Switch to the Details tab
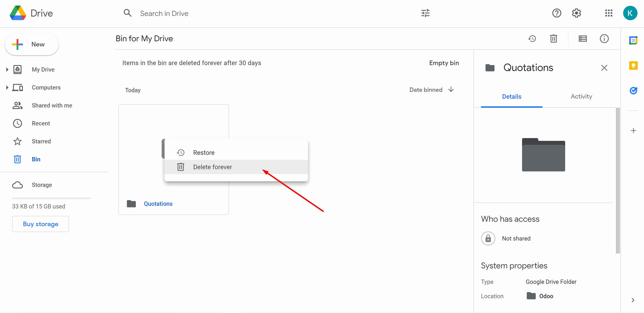The image size is (644, 313). pos(512,96)
